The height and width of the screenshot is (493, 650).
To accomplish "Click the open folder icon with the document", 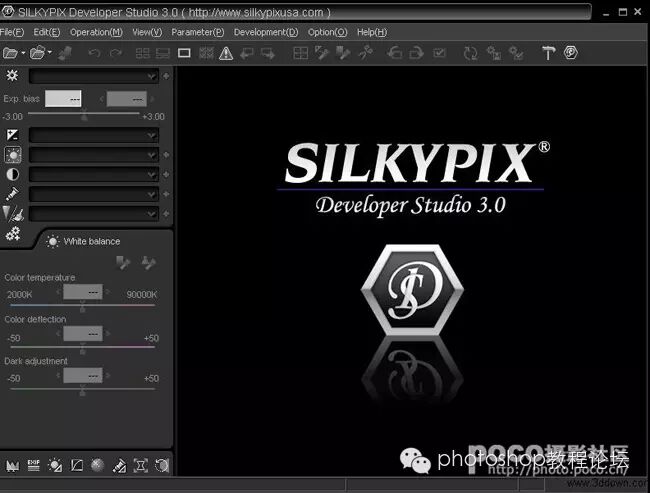I will (37, 53).
